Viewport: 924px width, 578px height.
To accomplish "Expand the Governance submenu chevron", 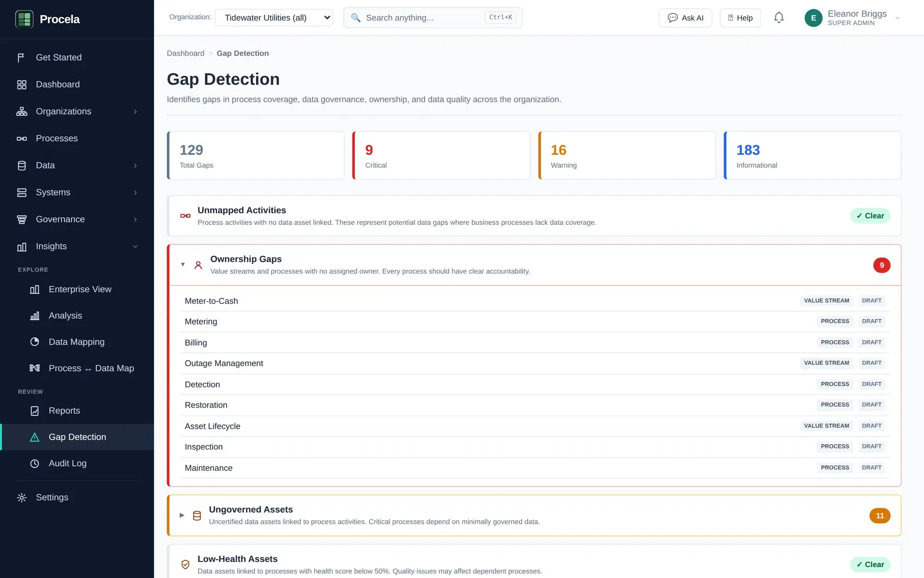I will coord(135,219).
